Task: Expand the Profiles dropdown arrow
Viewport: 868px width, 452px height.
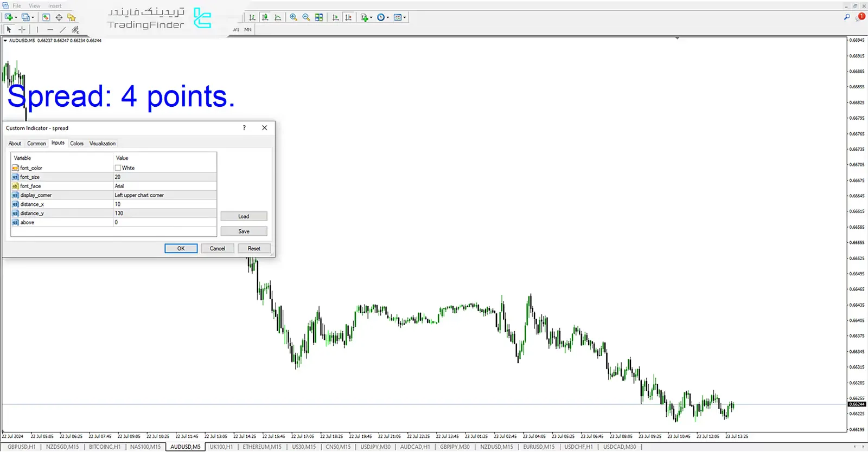Action: tap(33, 17)
